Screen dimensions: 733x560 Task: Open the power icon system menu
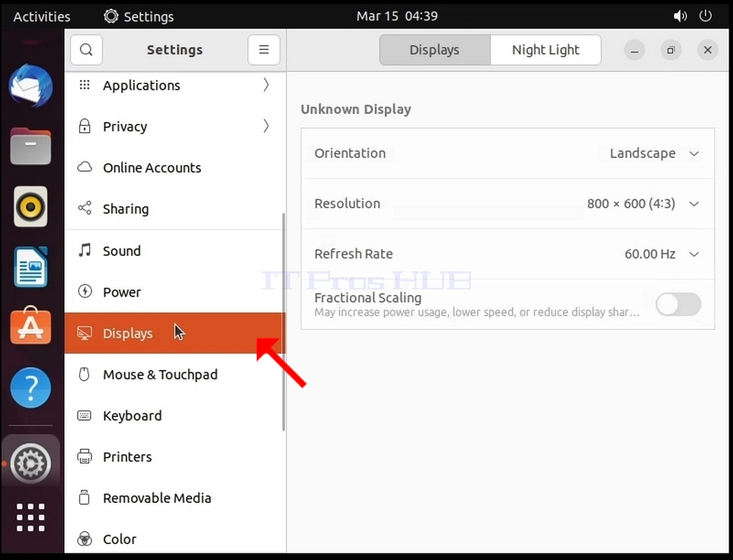705,17
